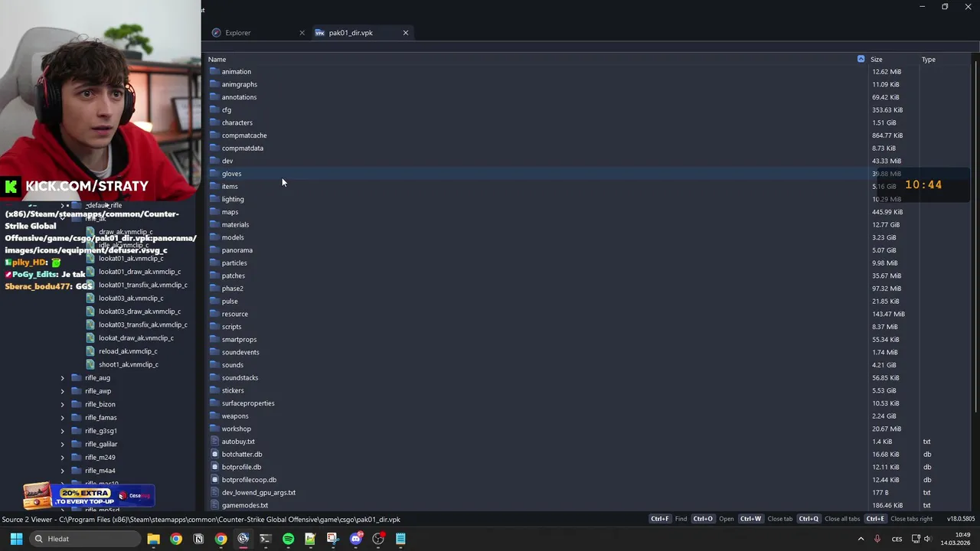Click the animation folder icon
The height and width of the screenshot is (551, 980).
click(214, 71)
